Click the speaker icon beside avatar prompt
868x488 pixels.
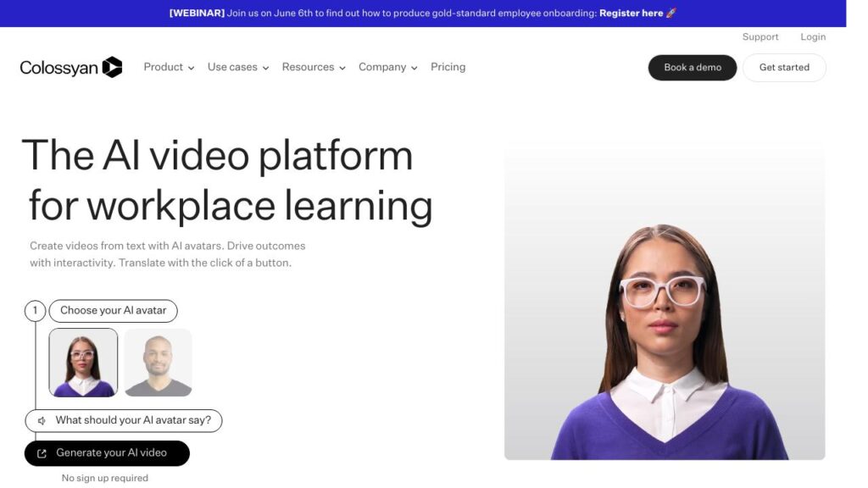42,421
